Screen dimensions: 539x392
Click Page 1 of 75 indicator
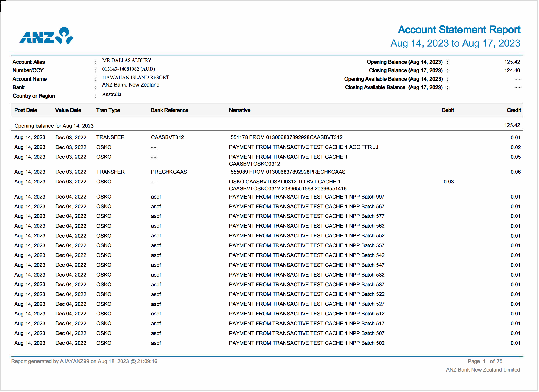485,361
